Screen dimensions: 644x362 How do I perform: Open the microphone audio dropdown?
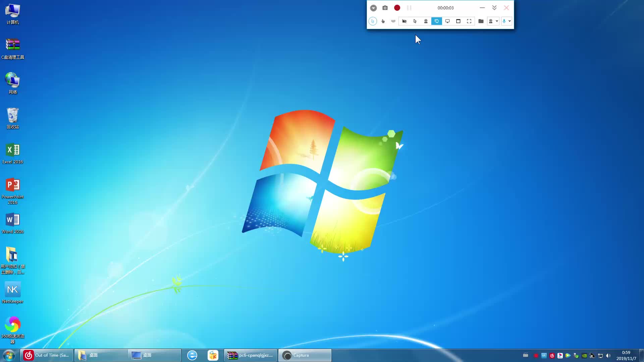(x=509, y=21)
